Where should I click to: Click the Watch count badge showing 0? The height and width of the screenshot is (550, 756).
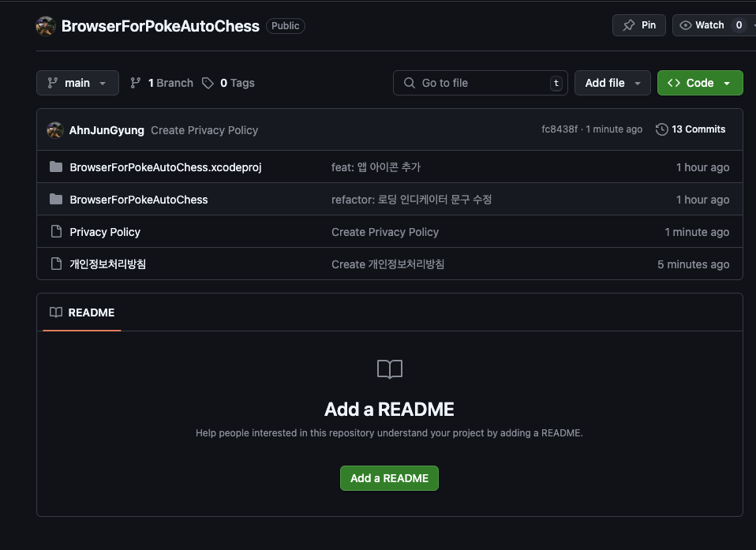click(739, 25)
